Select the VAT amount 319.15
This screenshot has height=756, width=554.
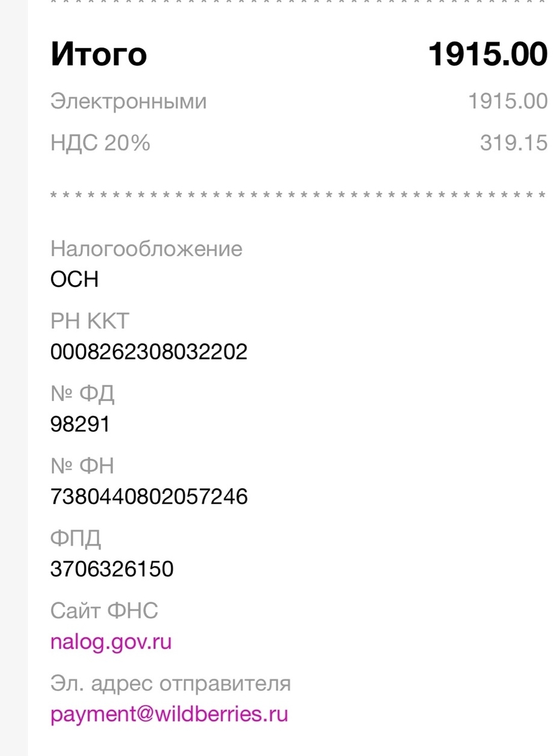click(514, 143)
